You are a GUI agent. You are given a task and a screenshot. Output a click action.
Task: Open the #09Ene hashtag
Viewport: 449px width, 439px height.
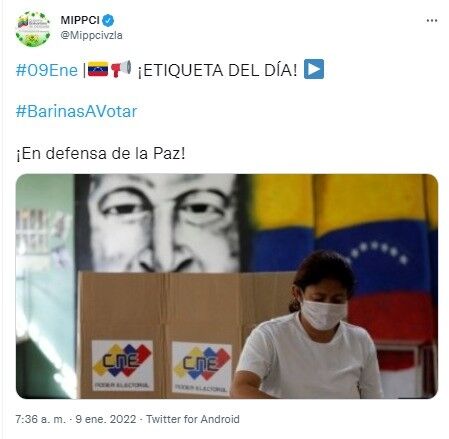coord(47,70)
